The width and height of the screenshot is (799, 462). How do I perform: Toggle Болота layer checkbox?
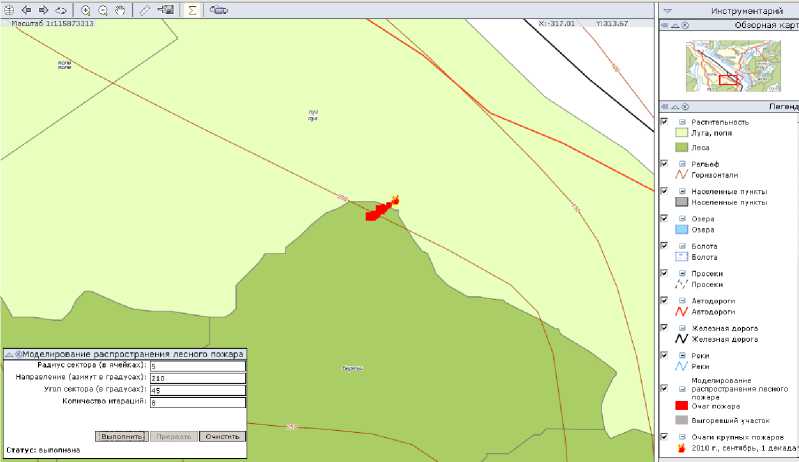click(664, 245)
